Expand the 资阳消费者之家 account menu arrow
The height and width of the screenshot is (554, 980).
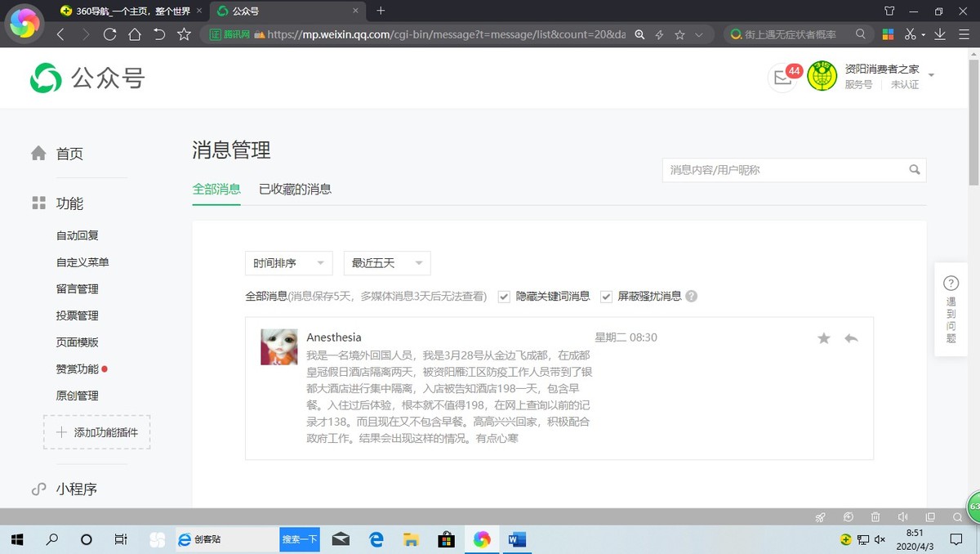click(931, 76)
